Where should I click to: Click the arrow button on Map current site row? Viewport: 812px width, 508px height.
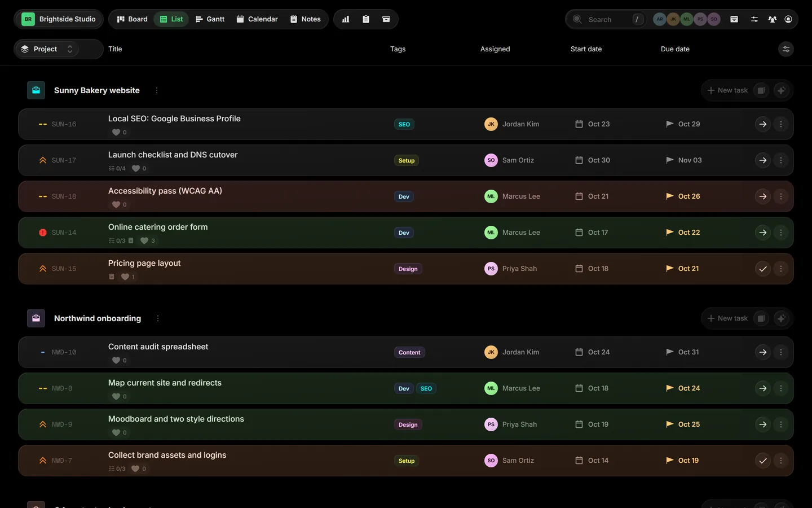point(763,388)
